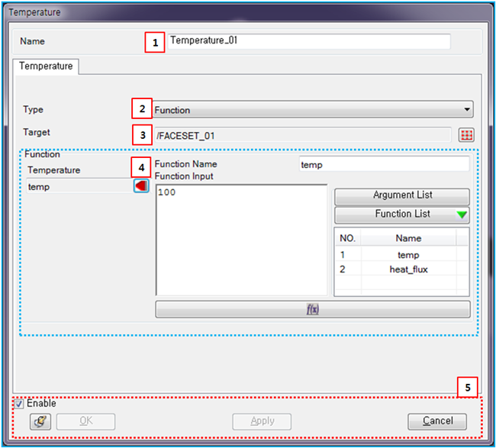
Task: Click the Temperature field containing temp
Action: [x=79, y=186]
